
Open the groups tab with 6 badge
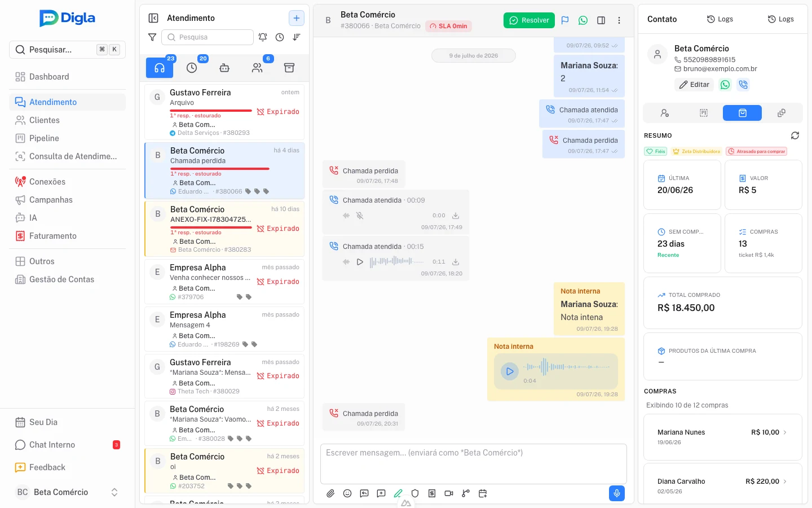coord(257,68)
